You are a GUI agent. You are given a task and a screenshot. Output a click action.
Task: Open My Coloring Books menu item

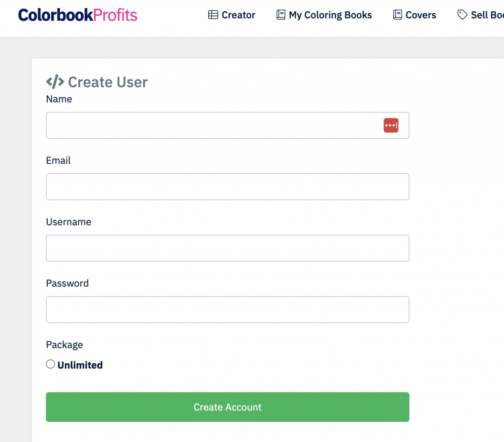(x=324, y=15)
